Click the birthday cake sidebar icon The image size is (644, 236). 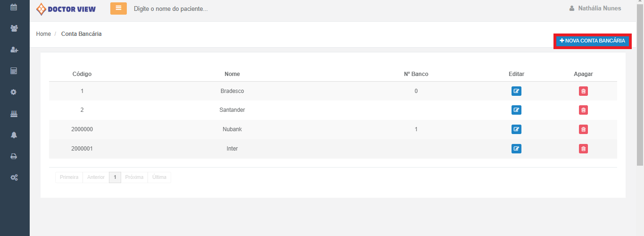pos(14,114)
